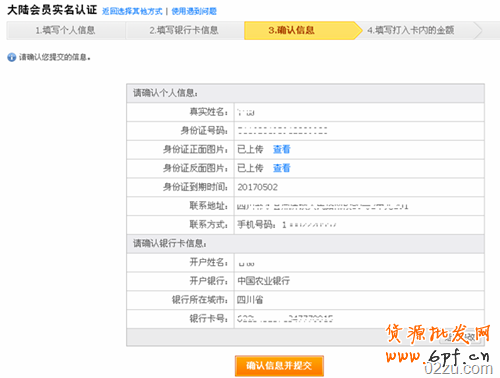
Task: Click the 真实姓名 label
Action: click(209, 112)
